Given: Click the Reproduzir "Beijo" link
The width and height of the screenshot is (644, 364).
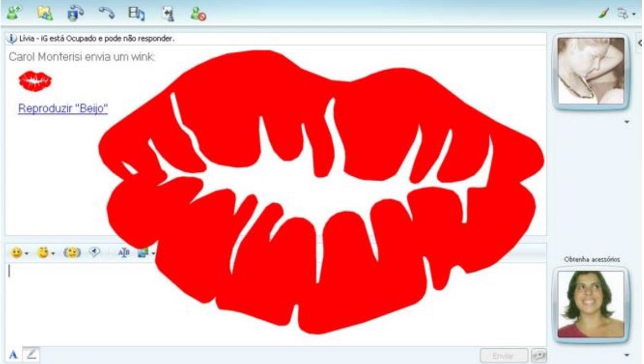Looking at the screenshot, I should (x=63, y=108).
